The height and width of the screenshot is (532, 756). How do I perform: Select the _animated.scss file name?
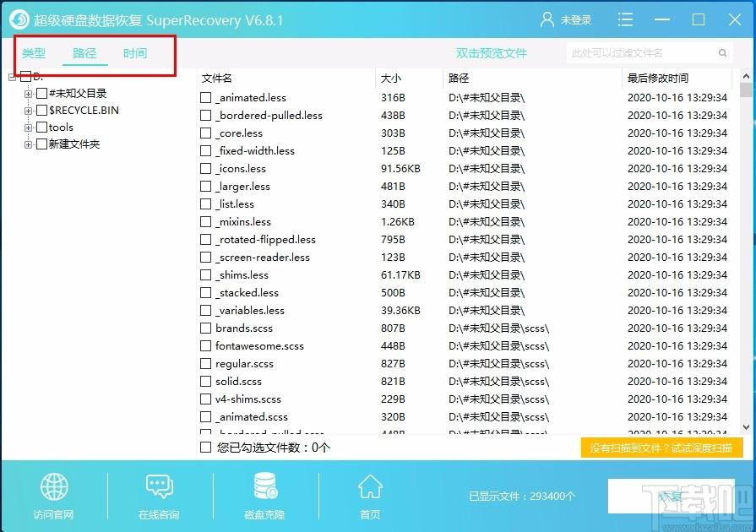[x=252, y=417]
